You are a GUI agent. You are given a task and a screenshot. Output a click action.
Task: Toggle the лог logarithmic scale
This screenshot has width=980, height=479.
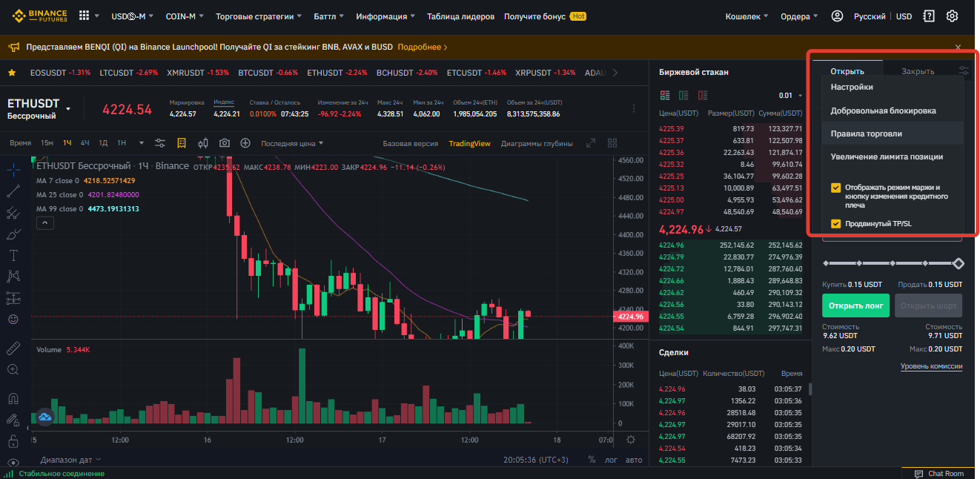tap(611, 460)
